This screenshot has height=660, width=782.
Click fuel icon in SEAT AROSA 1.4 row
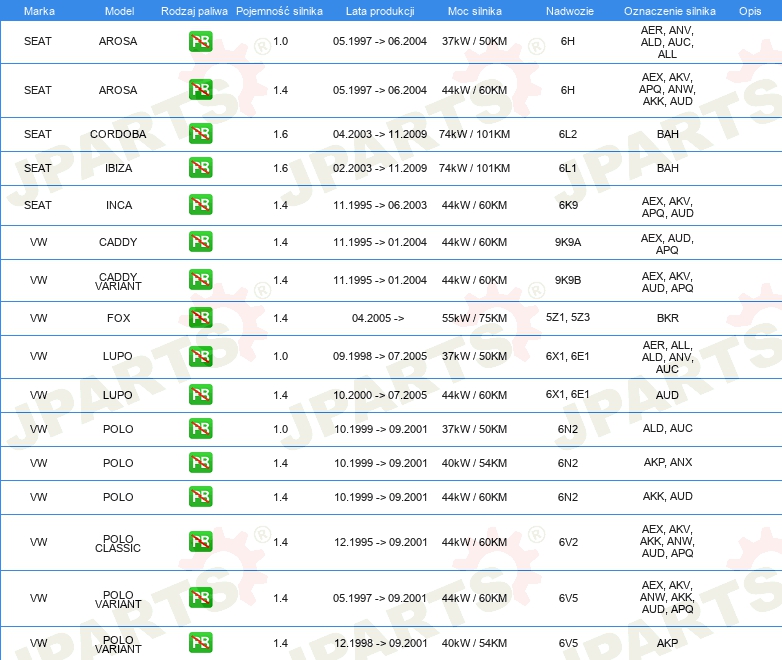200,90
